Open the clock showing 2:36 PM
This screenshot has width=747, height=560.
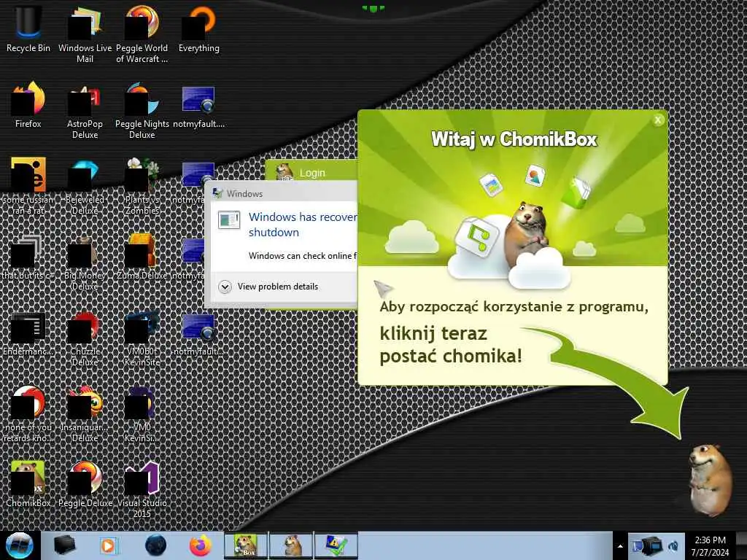(710, 545)
